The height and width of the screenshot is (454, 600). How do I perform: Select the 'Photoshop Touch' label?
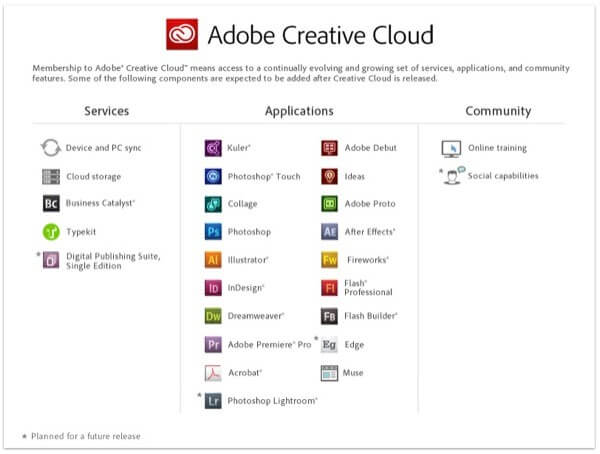coord(264,176)
